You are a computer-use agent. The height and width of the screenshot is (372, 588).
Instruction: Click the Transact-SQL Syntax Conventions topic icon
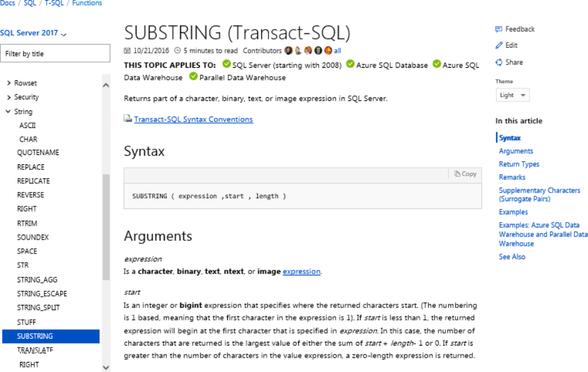(128, 119)
